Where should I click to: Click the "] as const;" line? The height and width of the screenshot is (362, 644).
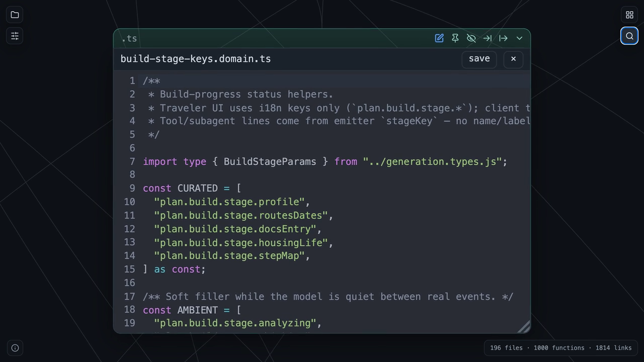point(174,269)
